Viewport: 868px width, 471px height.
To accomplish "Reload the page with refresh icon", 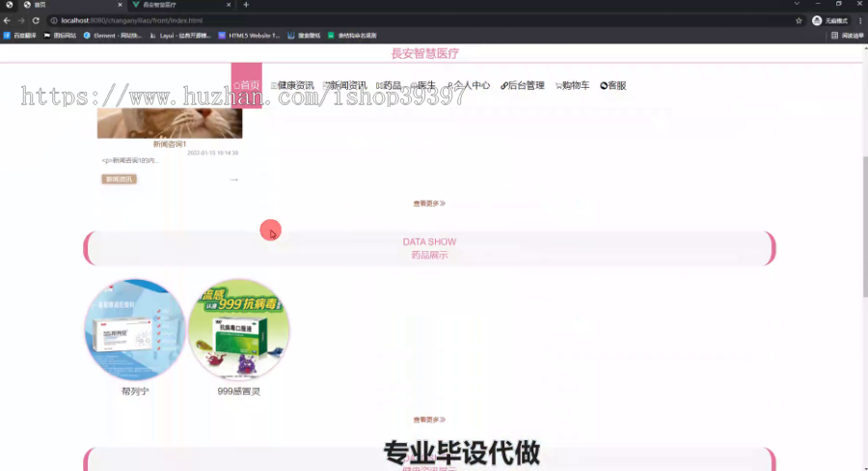I will pos(36,20).
